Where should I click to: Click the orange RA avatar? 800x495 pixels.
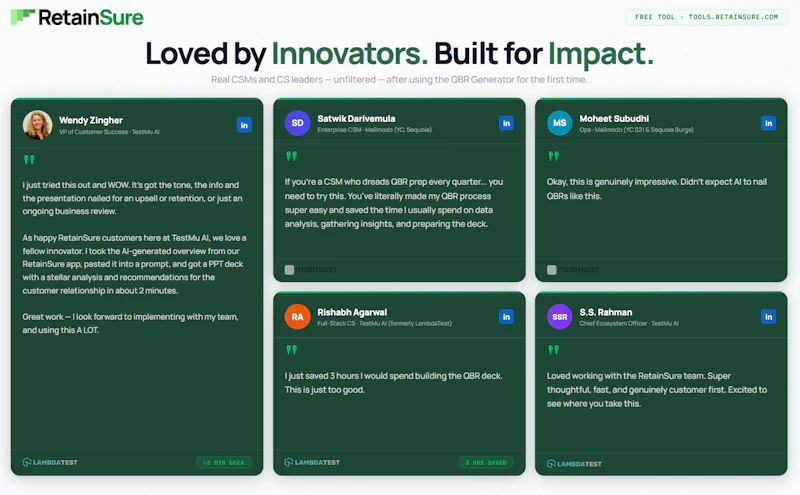pyautogui.click(x=297, y=317)
